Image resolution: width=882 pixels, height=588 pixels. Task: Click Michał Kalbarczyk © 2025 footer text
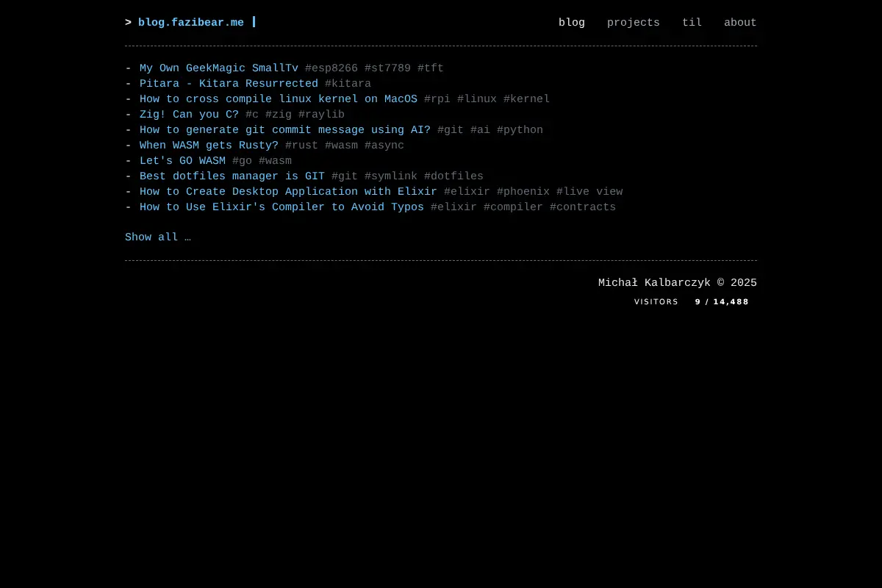[x=678, y=283]
